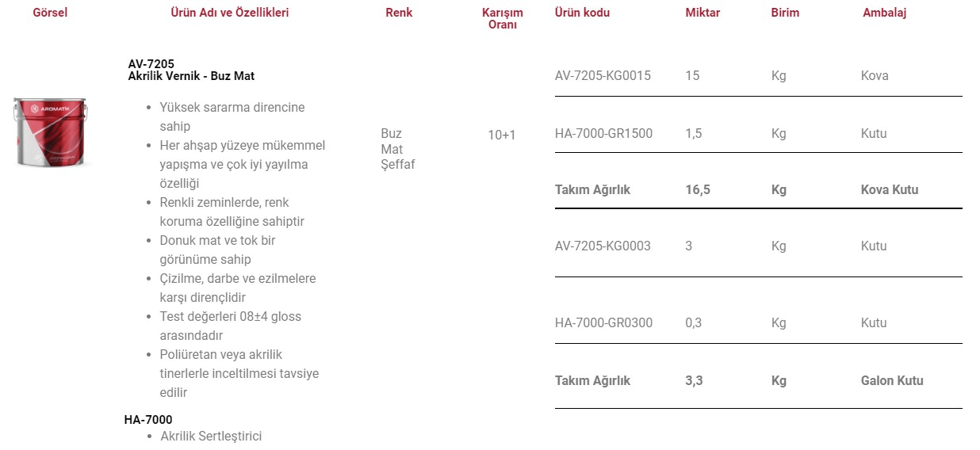
Task: Click the 10+1 mixing ratio value
Action: (502, 135)
